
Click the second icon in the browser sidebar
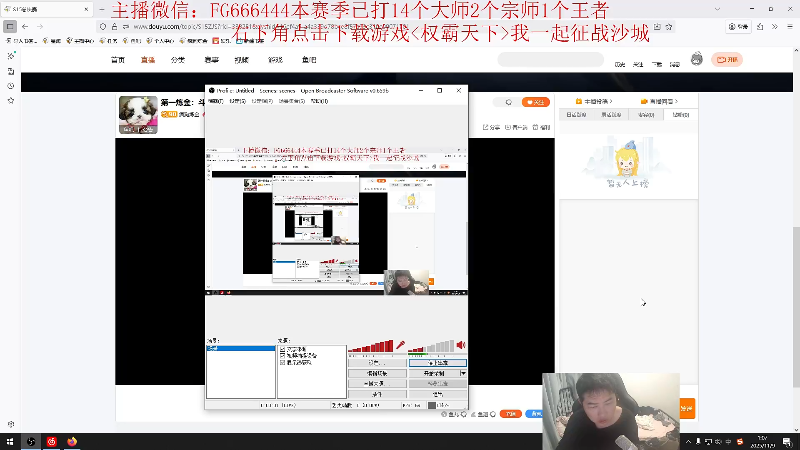11,71
